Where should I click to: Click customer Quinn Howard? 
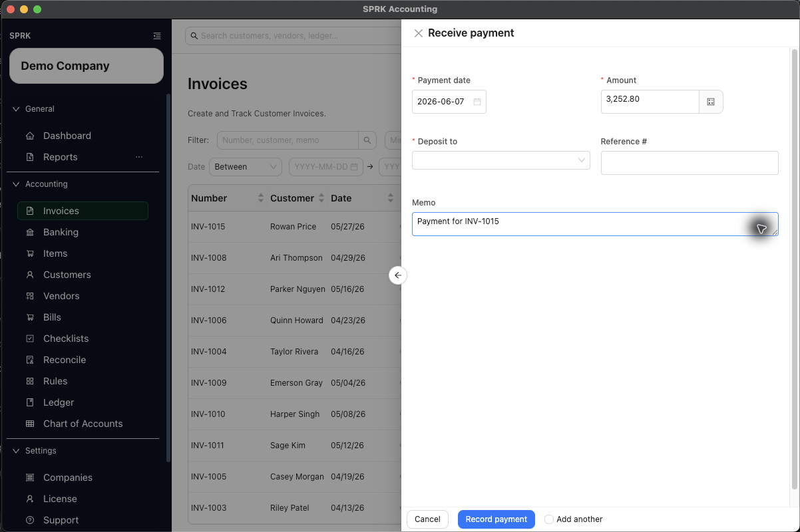pos(297,321)
